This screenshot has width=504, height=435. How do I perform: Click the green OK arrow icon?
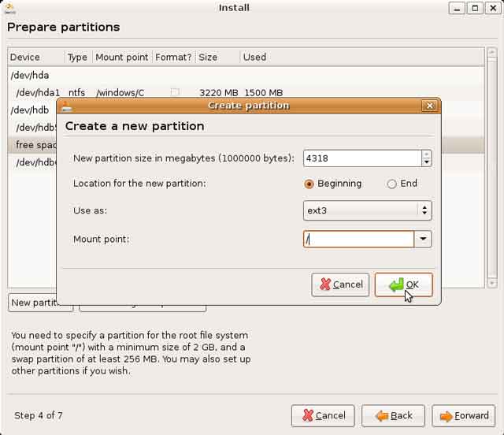(396, 284)
